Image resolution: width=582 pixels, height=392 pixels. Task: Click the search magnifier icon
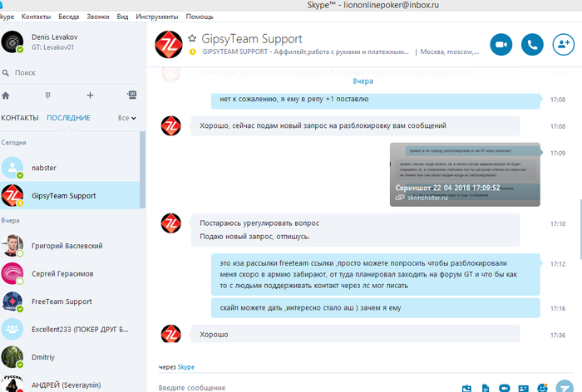point(6,73)
